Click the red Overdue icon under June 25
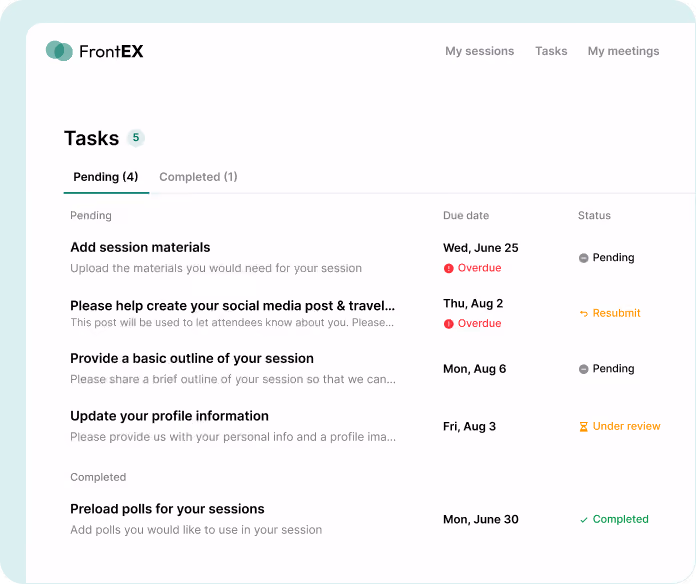This screenshot has height=584, width=696. 449,268
